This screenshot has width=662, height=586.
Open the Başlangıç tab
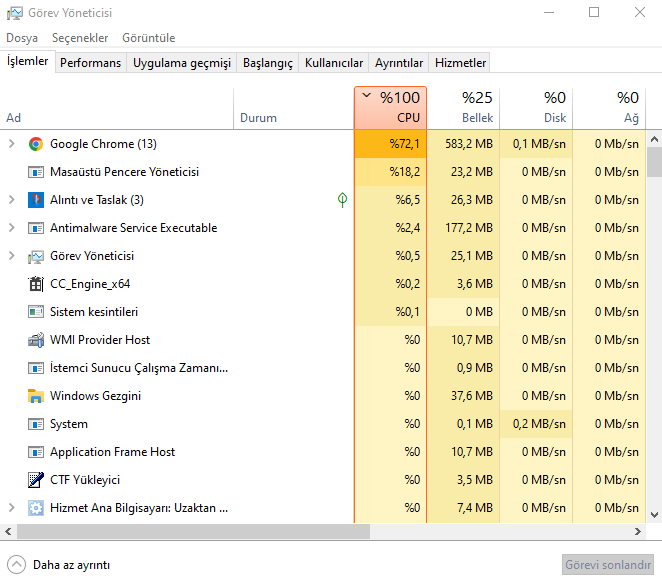[269, 63]
